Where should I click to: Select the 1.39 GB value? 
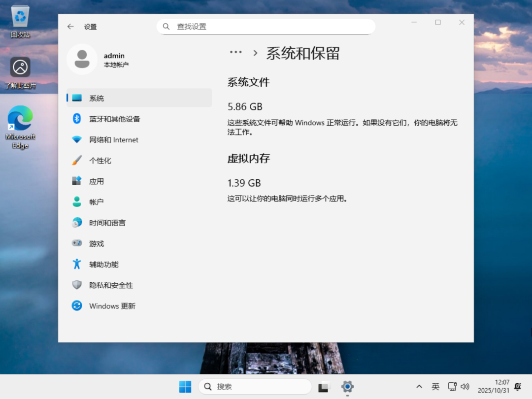click(x=244, y=183)
